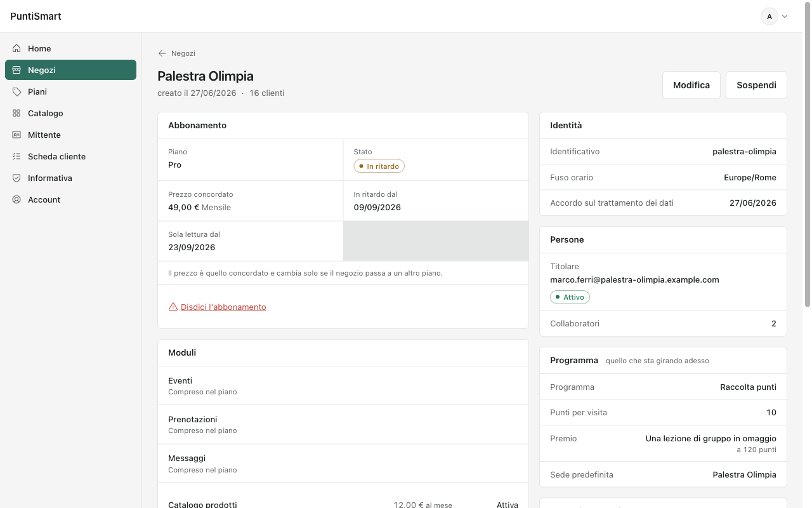This screenshot has width=812, height=508.
Task: Click the In ritardo status badge
Action: click(x=379, y=166)
